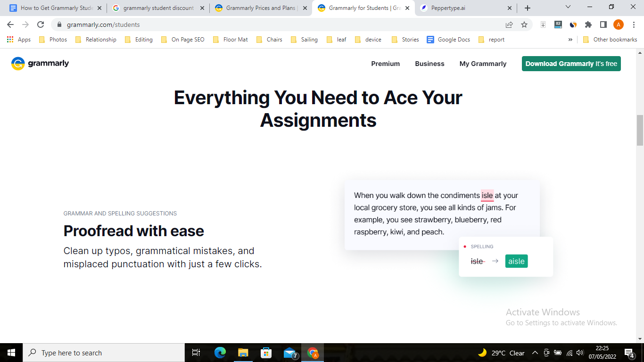Click the browser forward arrow
Screen dimensions: 644x362
point(25,25)
